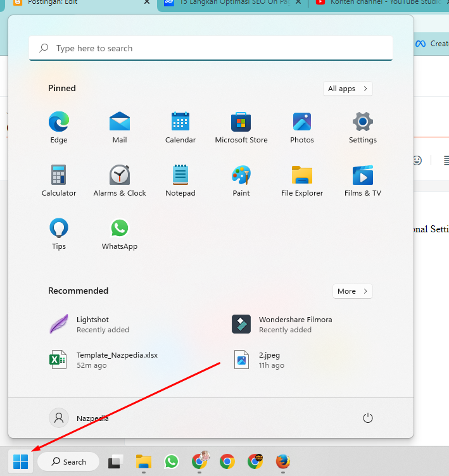Launch the Photos app
This screenshot has width=449, height=476.
tap(301, 127)
